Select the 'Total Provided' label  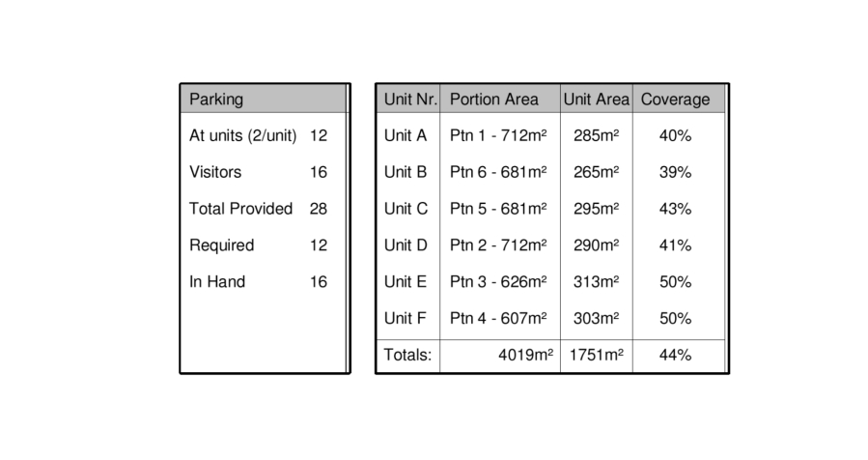[240, 209]
